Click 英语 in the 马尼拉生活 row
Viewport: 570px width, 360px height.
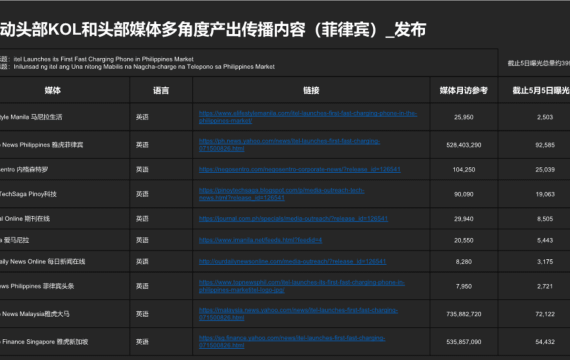coord(142,117)
